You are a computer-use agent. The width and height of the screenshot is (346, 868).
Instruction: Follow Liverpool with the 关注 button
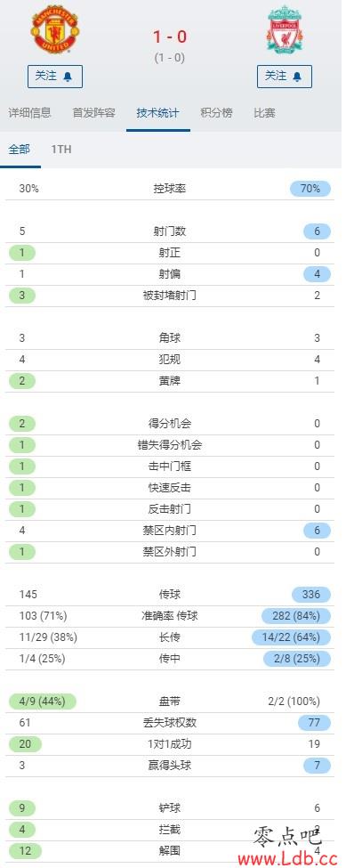point(284,77)
